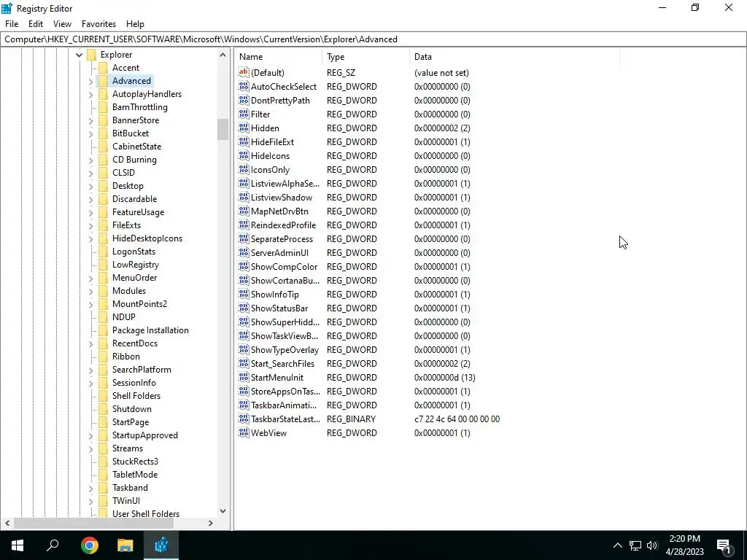Click the CLSID folder icon

tap(103, 172)
